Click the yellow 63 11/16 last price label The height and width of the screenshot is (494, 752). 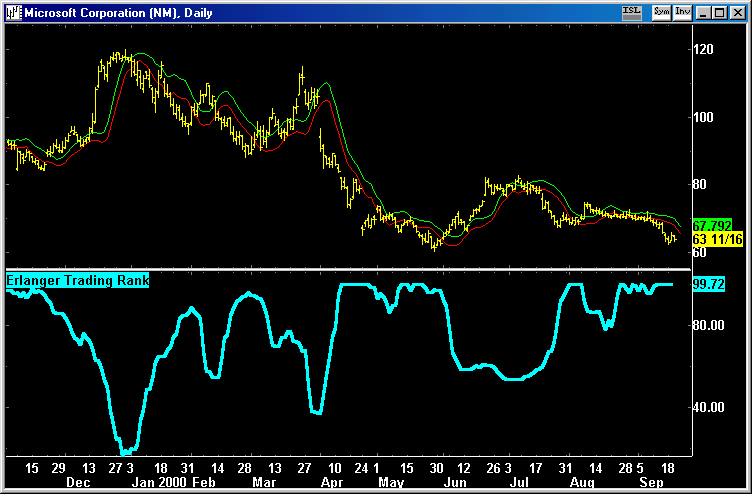coord(717,239)
